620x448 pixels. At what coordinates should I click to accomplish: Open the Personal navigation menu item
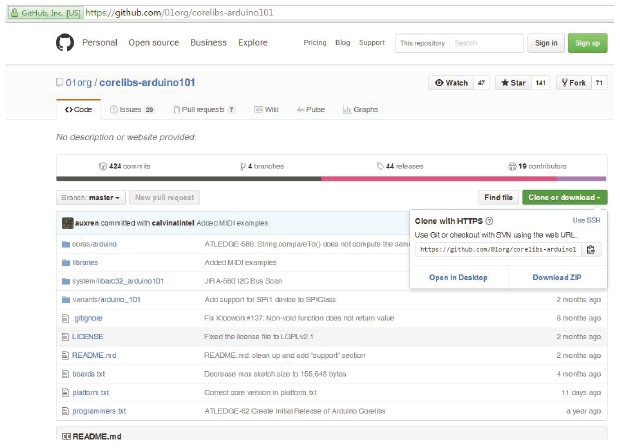point(100,43)
